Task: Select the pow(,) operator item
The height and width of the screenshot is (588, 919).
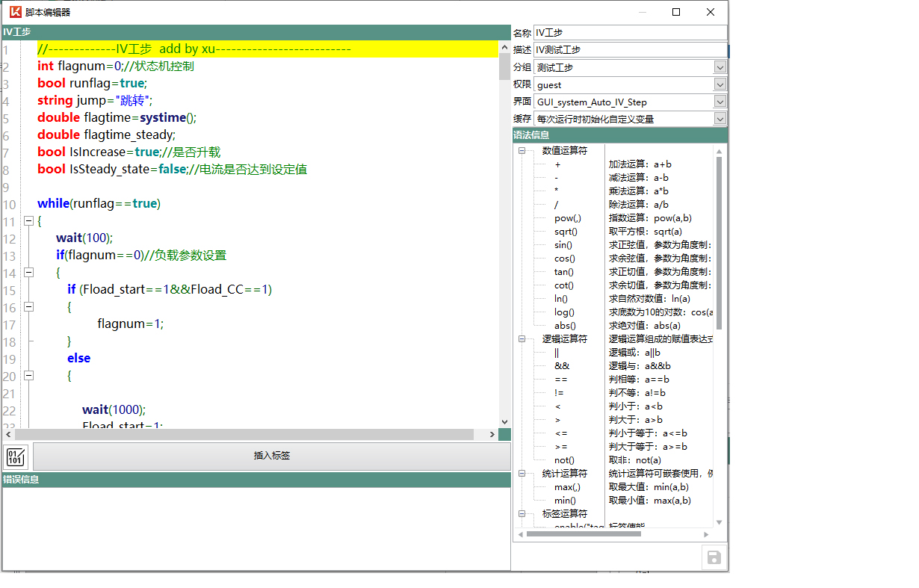Action: click(567, 218)
